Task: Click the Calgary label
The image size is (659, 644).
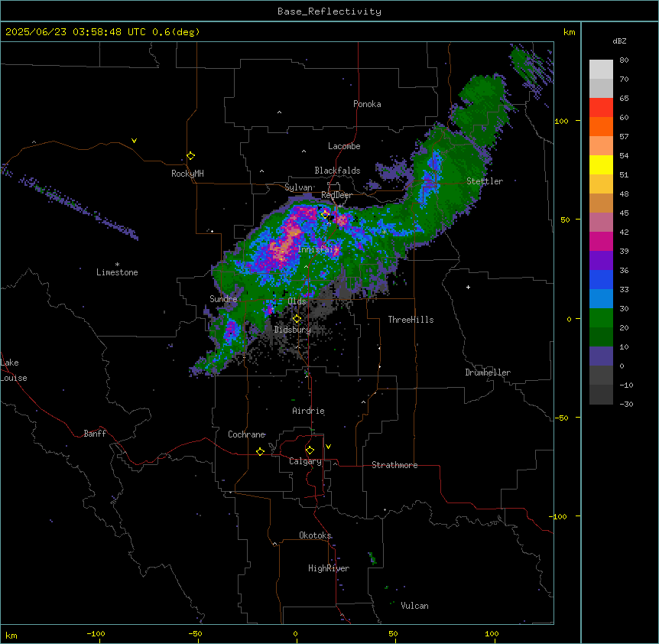Action: pos(306,461)
